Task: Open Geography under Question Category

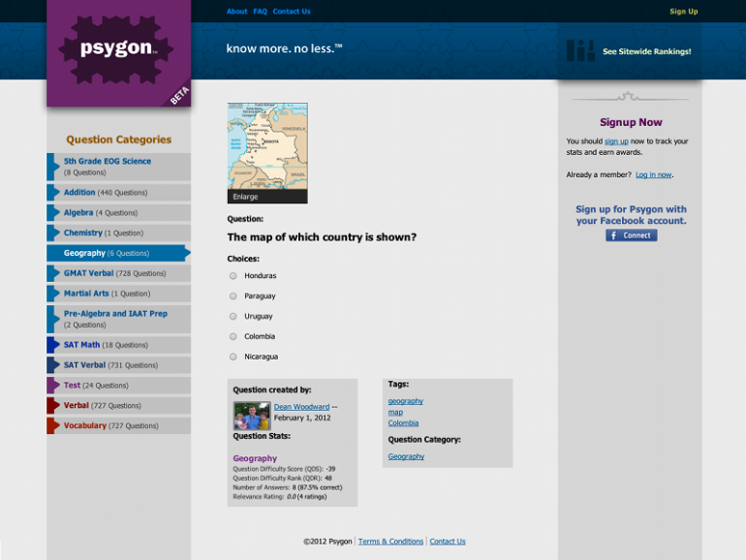Action: coord(406,456)
